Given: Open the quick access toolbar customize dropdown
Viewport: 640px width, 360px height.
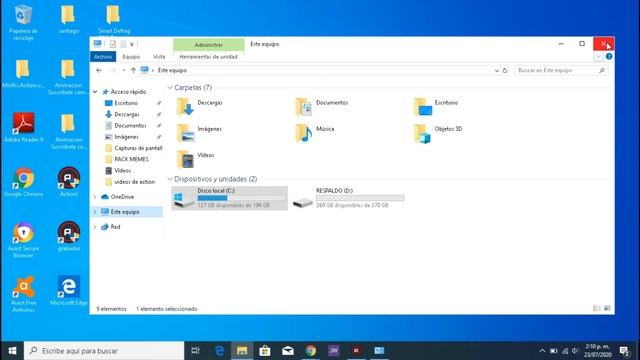Looking at the screenshot, I should 132,44.
